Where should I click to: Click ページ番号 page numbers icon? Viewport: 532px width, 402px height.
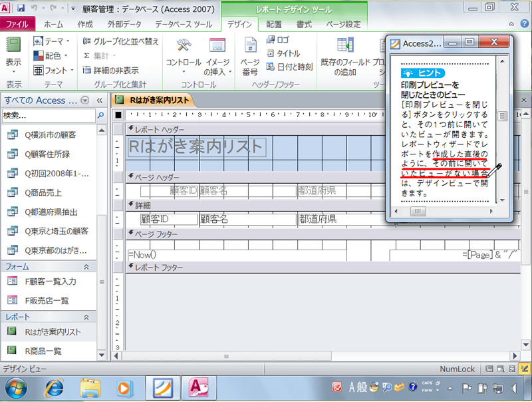click(x=251, y=45)
